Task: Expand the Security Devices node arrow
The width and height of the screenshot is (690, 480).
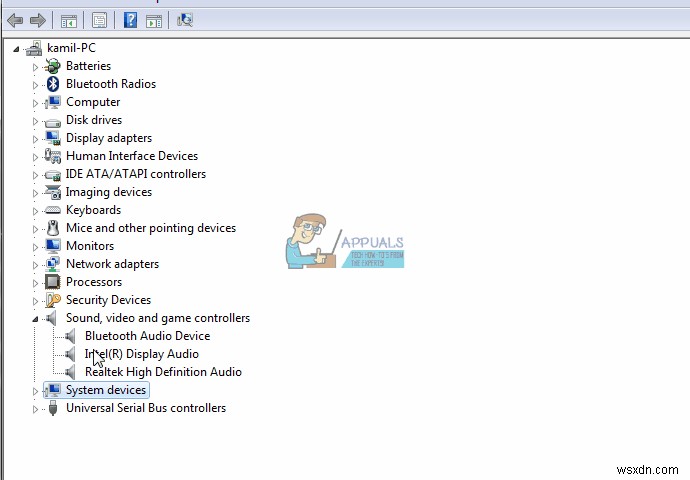Action: (x=35, y=301)
